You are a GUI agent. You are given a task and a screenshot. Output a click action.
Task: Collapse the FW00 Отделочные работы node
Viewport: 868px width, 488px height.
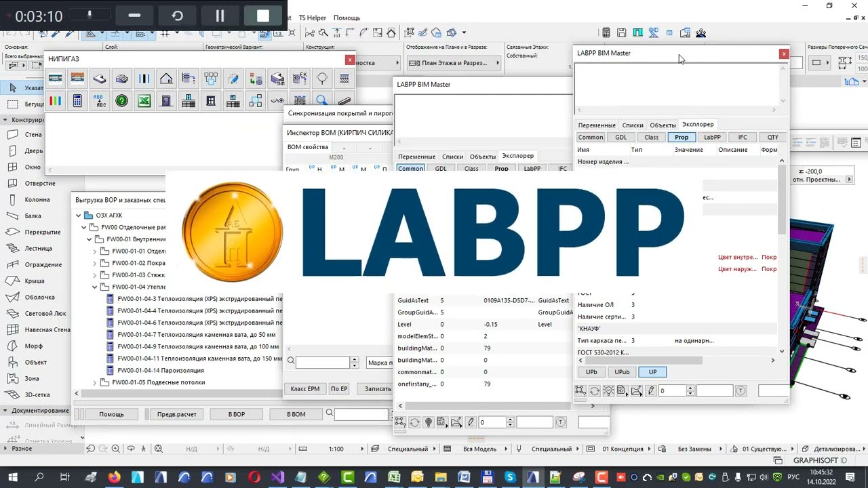click(84, 228)
